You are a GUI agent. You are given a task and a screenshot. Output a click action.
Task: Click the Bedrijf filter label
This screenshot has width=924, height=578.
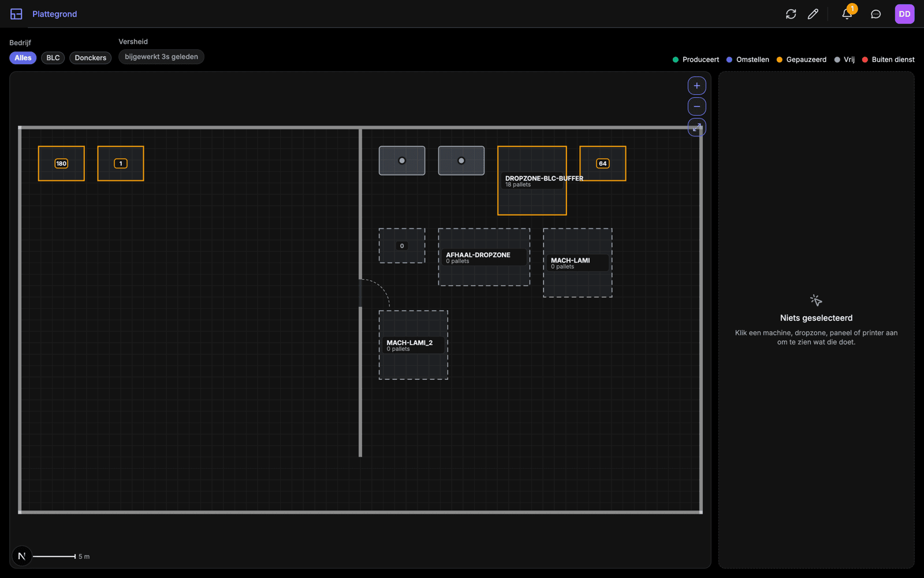(20, 43)
